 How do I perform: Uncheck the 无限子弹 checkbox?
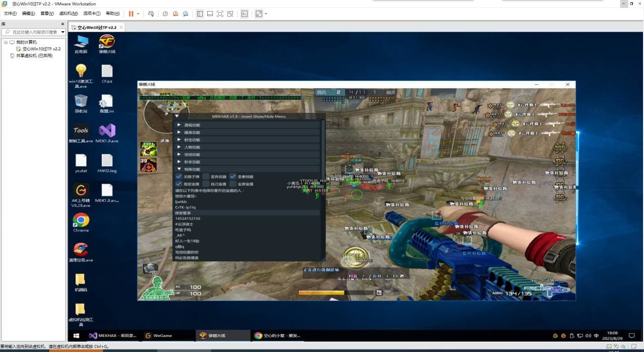coord(179,177)
